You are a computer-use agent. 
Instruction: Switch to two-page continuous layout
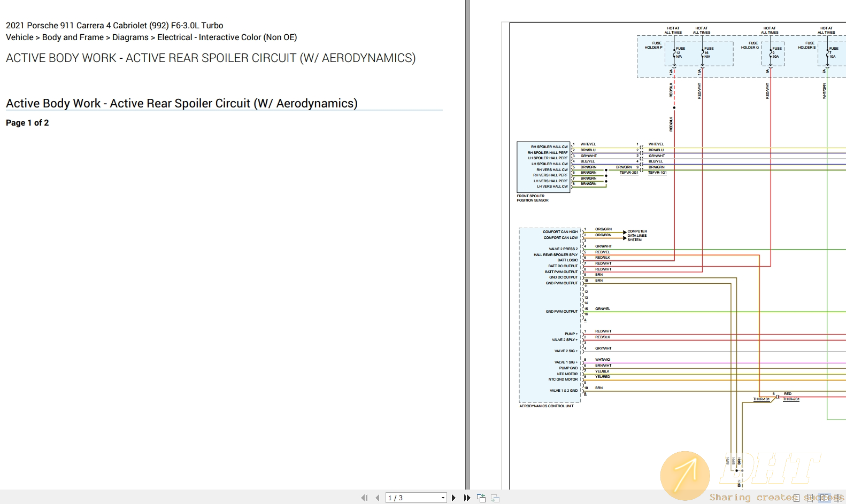[839, 498]
